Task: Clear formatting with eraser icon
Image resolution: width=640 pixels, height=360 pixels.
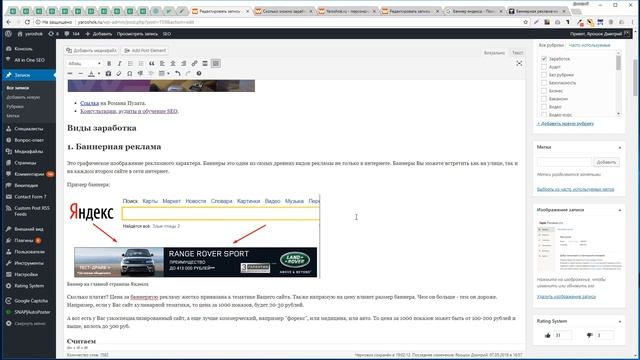Action: coord(119,73)
